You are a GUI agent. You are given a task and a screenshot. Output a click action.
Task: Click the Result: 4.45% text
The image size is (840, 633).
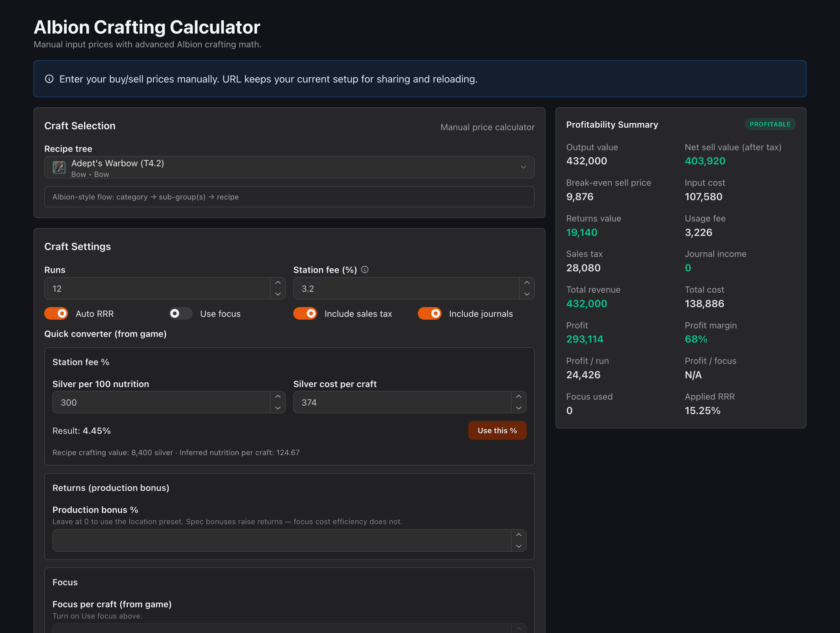(82, 431)
